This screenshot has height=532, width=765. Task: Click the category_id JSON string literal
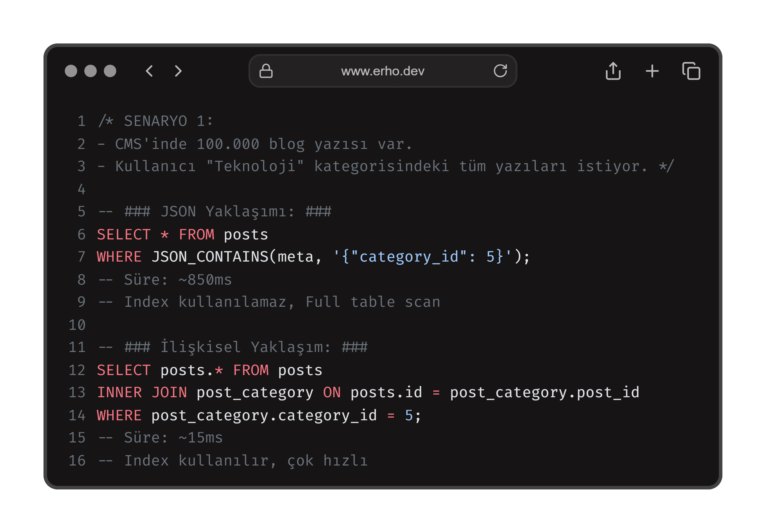tap(422, 257)
